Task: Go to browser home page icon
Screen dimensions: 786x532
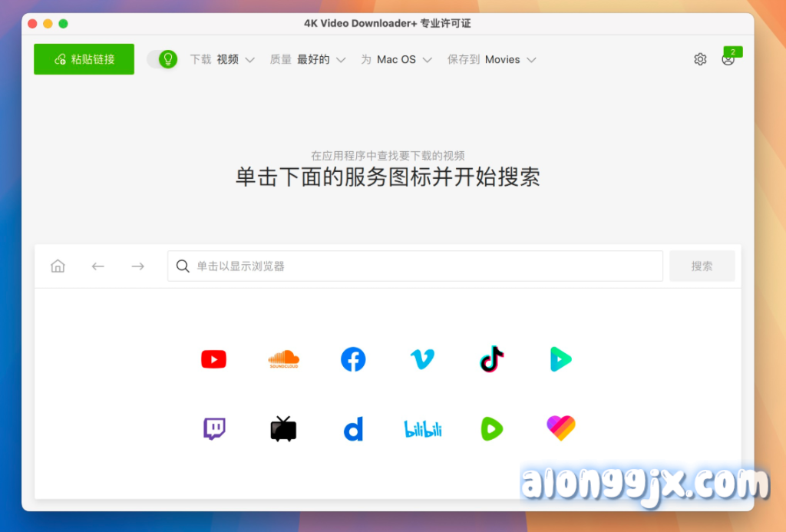Action: tap(58, 266)
